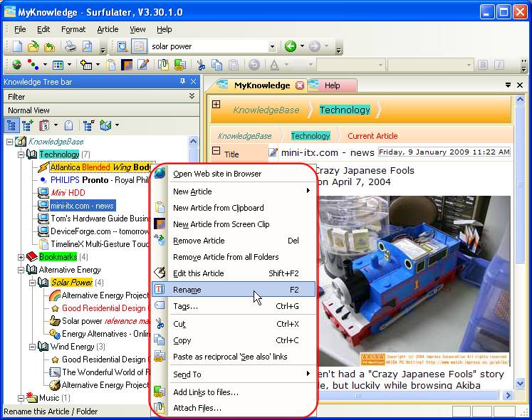Click the New Article from Screen Clip toolbar icon
The height and width of the screenshot is (420, 532).
click(127, 65)
